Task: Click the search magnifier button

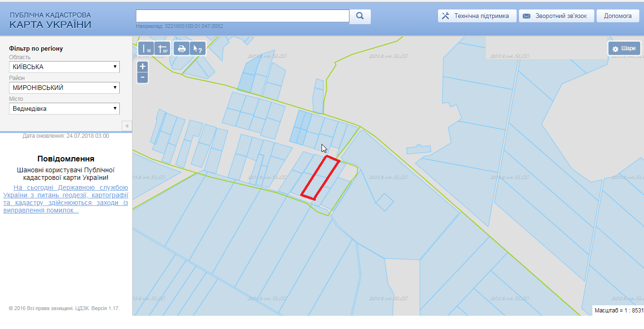Action: point(360,16)
